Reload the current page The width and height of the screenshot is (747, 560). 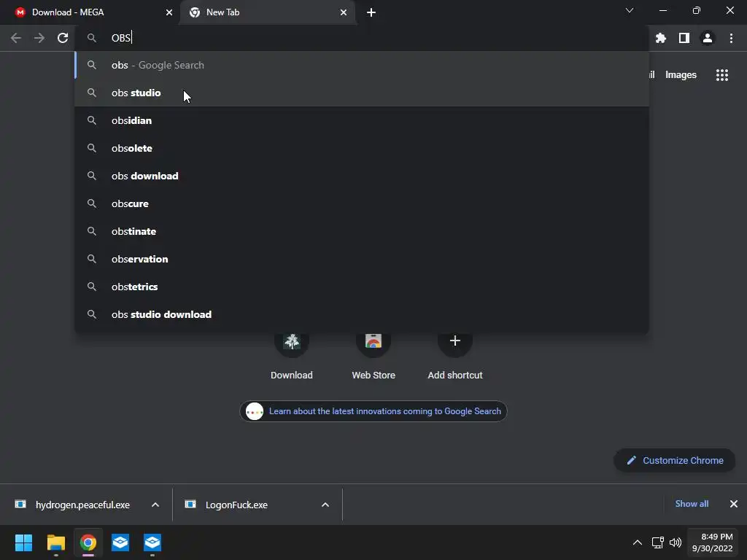click(x=63, y=38)
